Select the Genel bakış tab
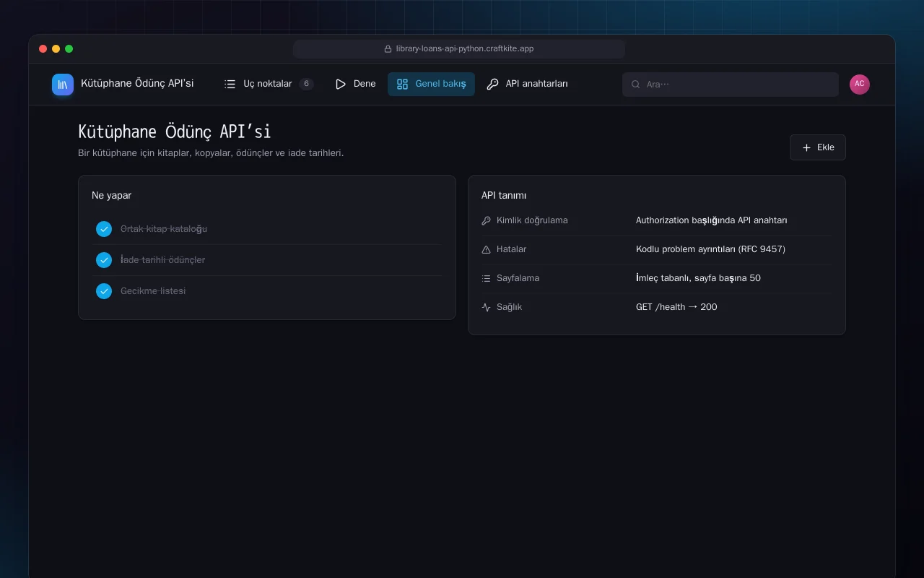 tap(431, 84)
